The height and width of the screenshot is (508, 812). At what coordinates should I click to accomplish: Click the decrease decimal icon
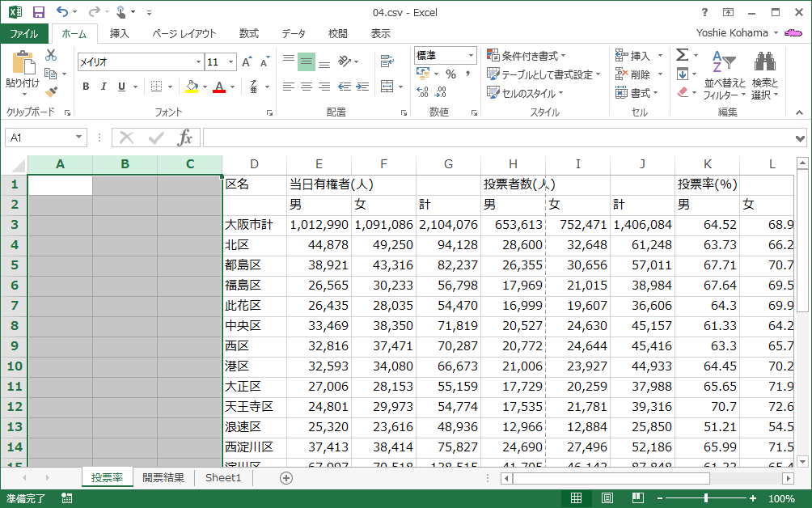[x=441, y=92]
